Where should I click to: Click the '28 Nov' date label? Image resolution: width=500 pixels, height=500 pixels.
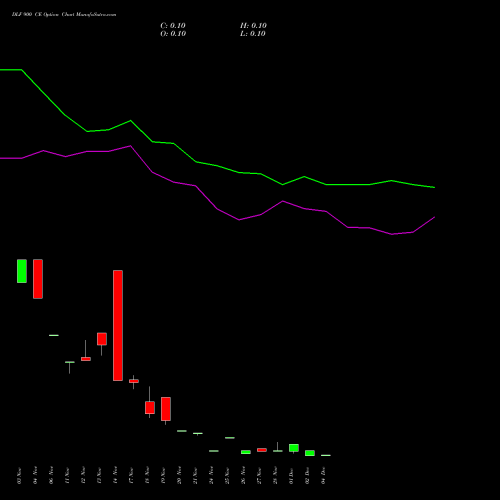click(x=275, y=476)
